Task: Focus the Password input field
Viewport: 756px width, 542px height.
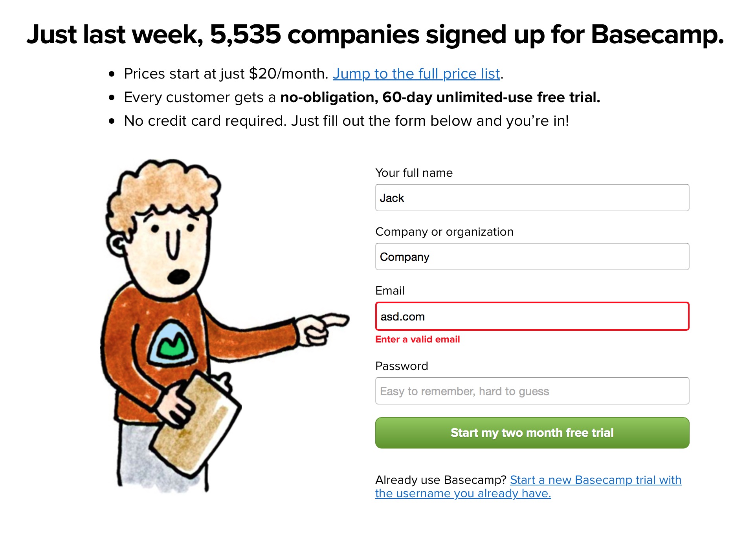Action: click(532, 391)
